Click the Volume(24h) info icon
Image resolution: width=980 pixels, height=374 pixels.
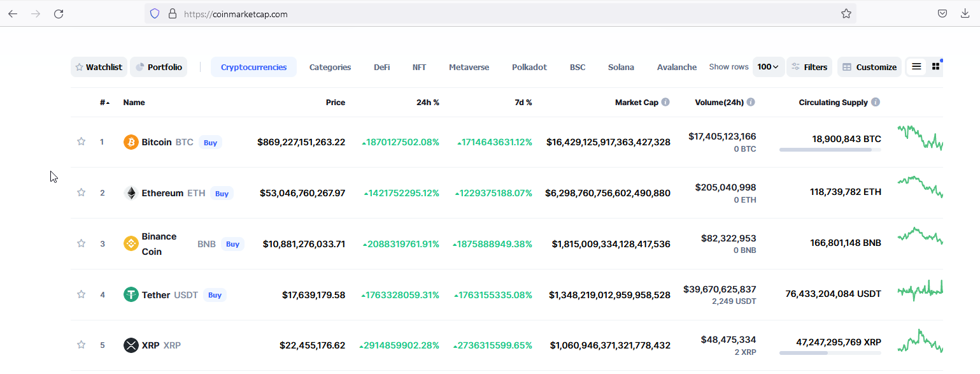[x=751, y=102]
